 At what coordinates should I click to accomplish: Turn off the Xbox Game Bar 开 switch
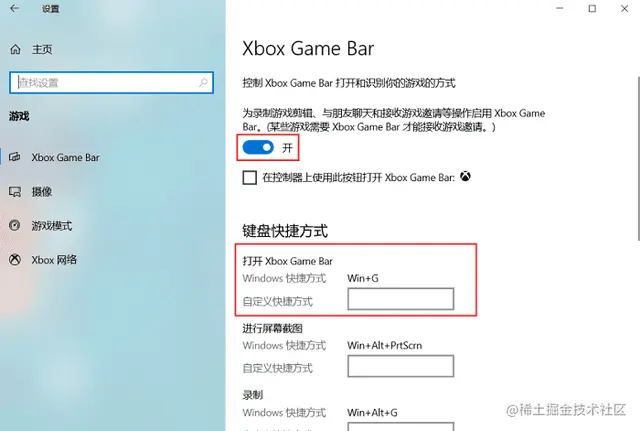click(258, 147)
